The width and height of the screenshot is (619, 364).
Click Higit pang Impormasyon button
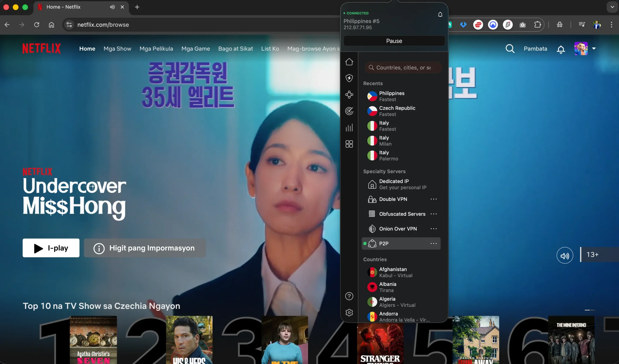(145, 248)
